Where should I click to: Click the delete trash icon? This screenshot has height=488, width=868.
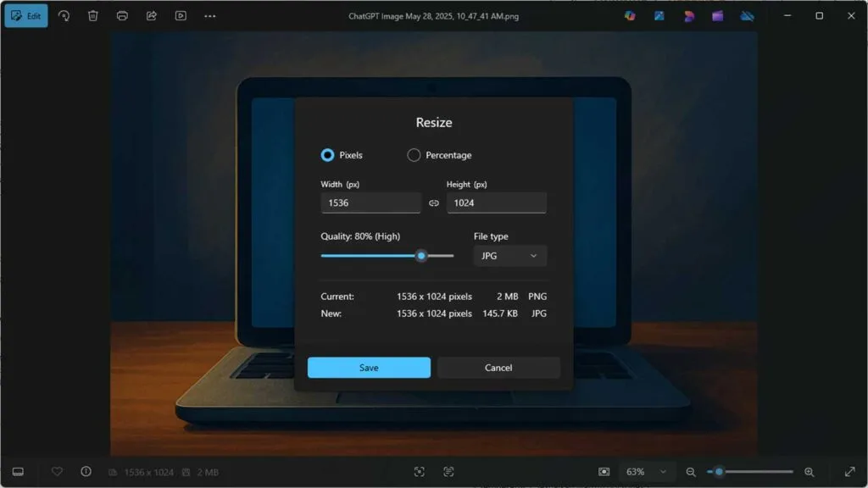[x=93, y=16]
